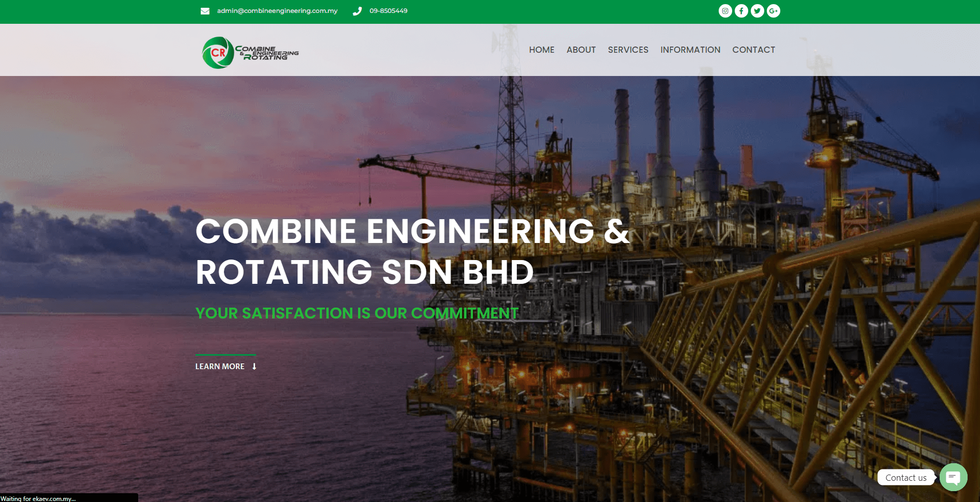
Task: Click the Combine Engineering Rotating logo
Action: click(250, 52)
